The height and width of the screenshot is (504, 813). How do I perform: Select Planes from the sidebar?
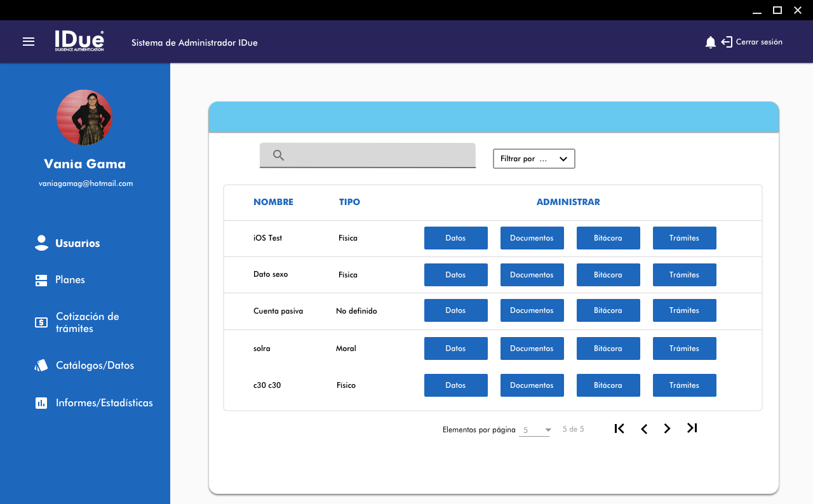pos(70,280)
